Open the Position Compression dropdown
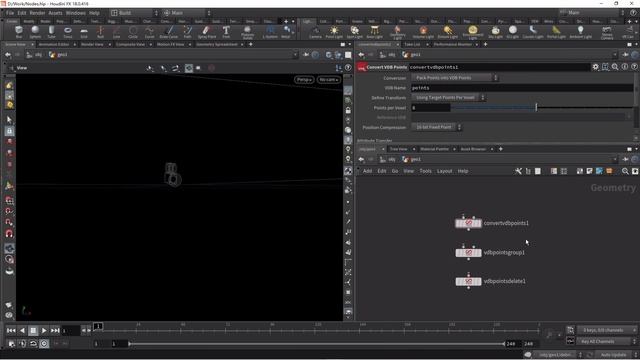Image resolution: width=640 pixels, height=360 pixels. click(436, 127)
